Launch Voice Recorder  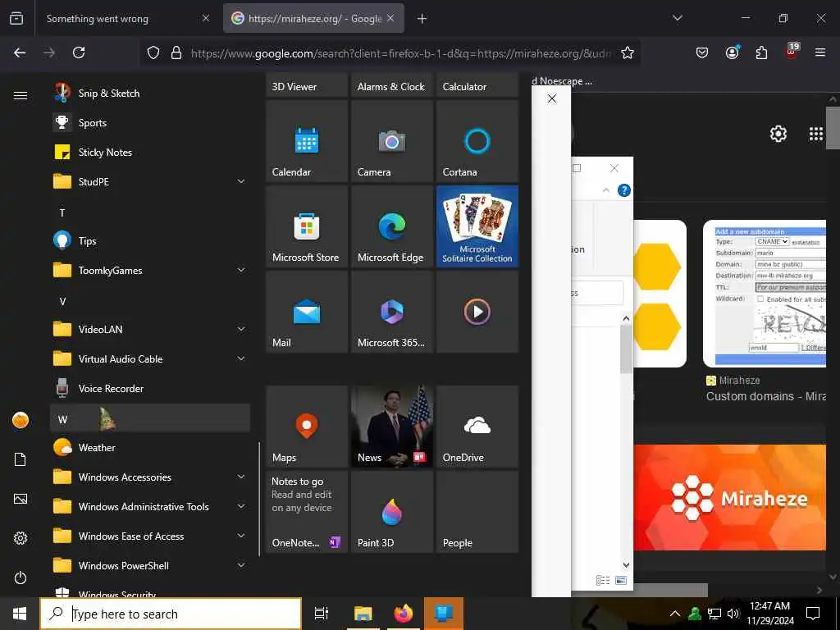coord(150,388)
